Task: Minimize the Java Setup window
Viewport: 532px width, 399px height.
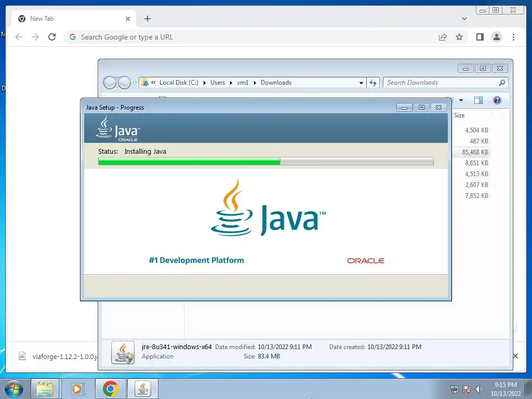Action: point(404,108)
